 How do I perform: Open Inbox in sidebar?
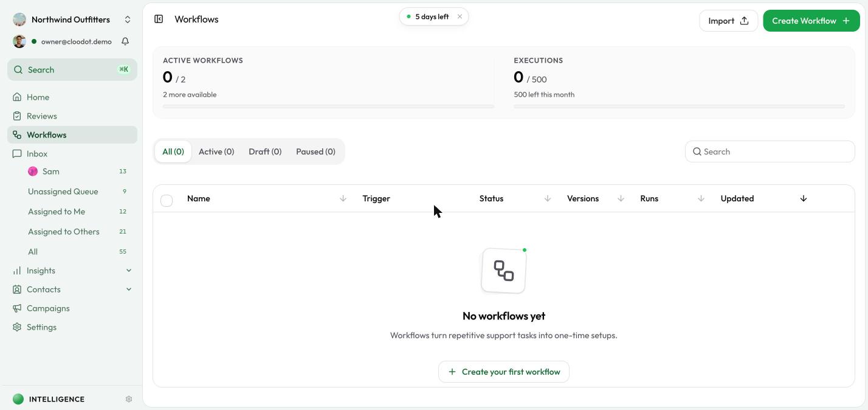pyautogui.click(x=72, y=154)
